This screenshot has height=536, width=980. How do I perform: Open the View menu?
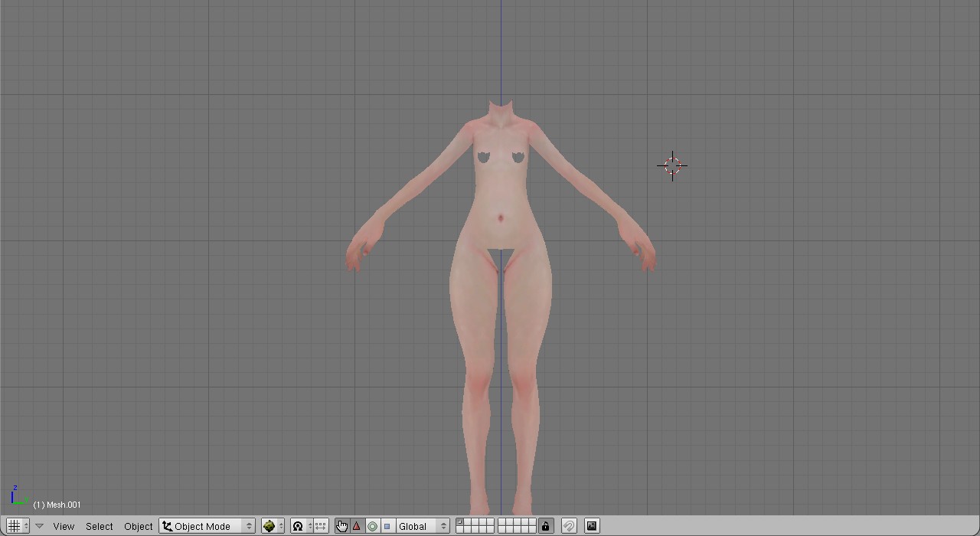[x=64, y=526]
